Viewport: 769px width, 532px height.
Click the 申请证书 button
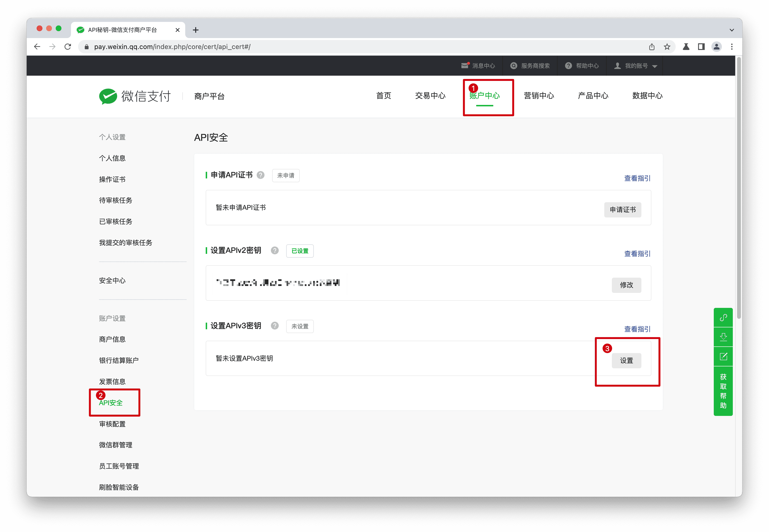[x=622, y=210]
